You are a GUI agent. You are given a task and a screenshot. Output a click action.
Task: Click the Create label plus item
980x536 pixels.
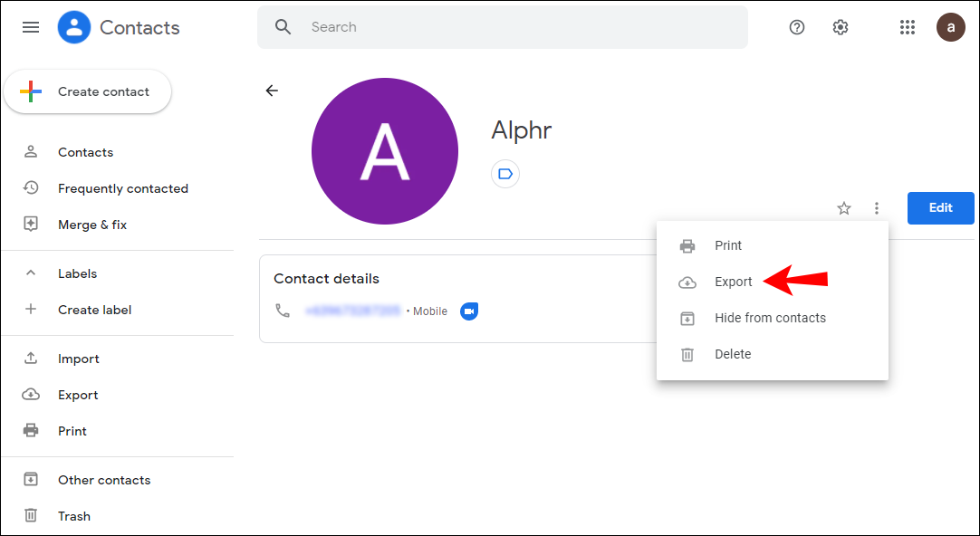click(x=94, y=310)
